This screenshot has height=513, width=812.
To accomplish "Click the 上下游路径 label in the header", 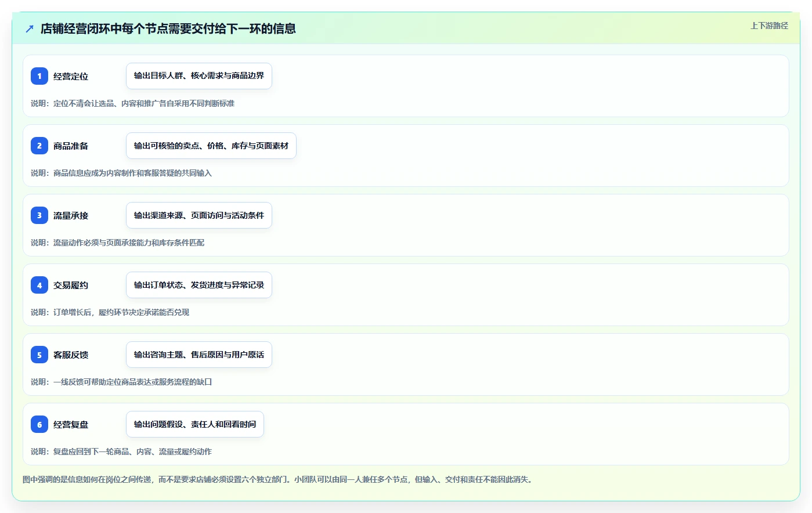I will coord(769,26).
